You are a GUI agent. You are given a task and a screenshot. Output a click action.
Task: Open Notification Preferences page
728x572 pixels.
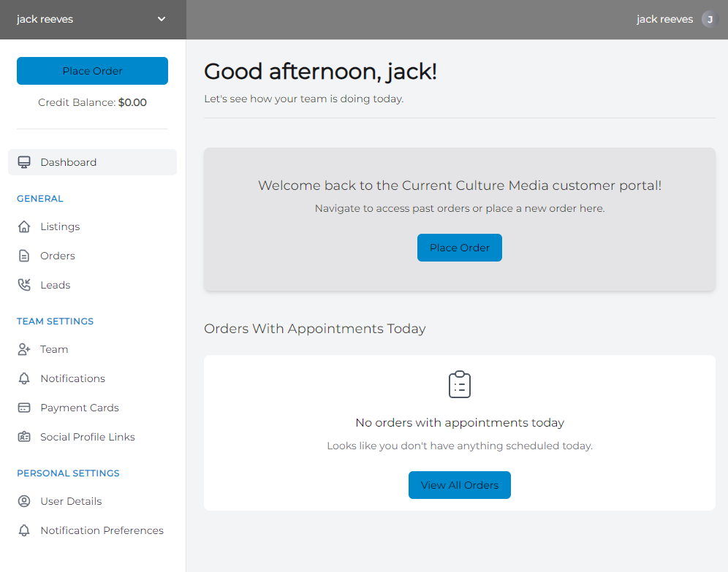[92, 530]
